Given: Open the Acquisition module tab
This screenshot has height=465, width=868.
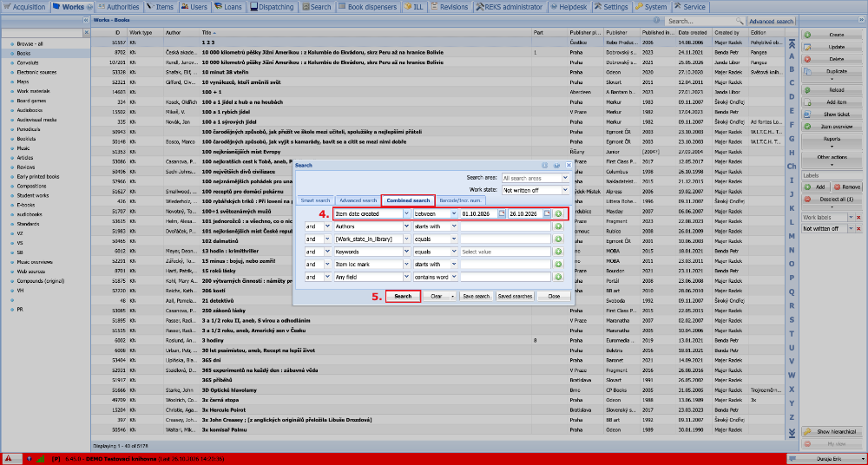Looking at the screenshot, I should point(25,7).
